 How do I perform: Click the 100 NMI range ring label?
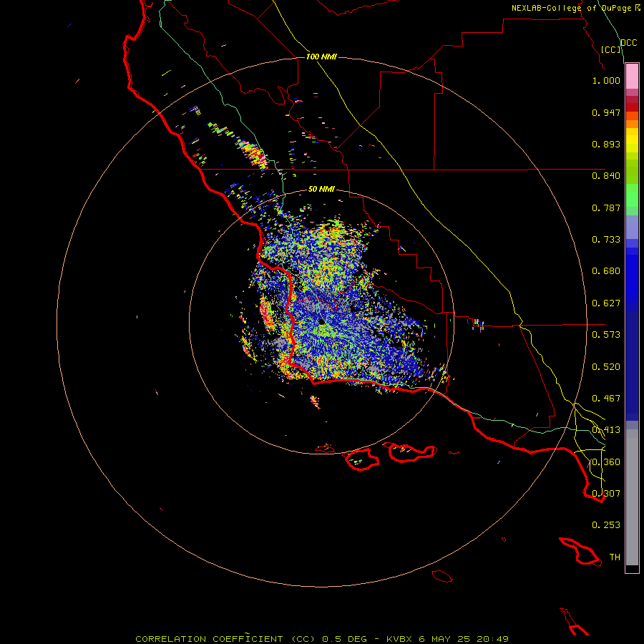[x=321, y=57]
